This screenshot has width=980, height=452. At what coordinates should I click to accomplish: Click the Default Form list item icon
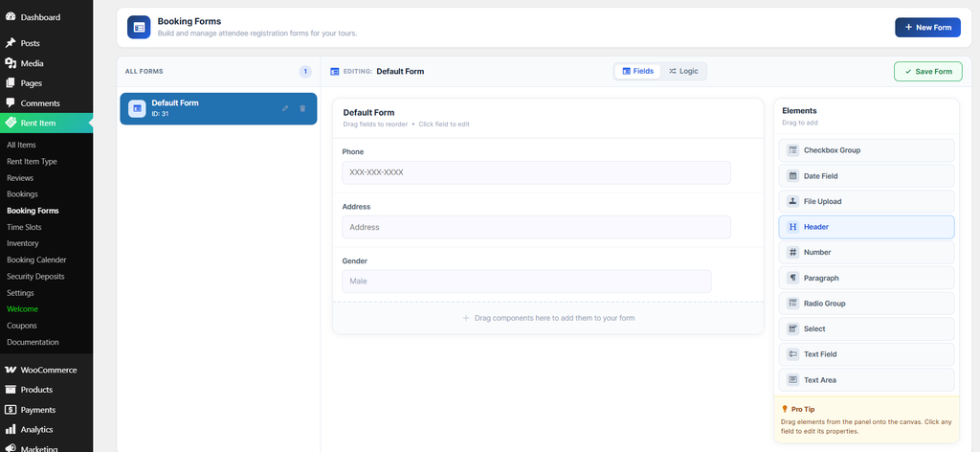coord(137,108)
